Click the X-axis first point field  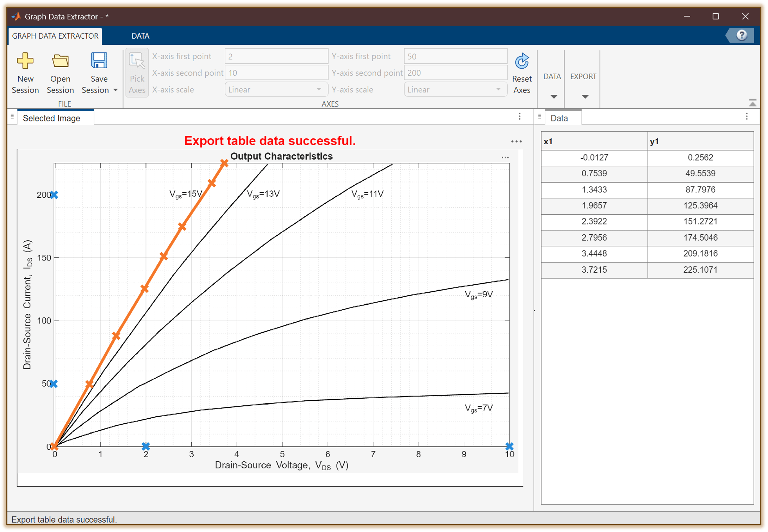276,56
